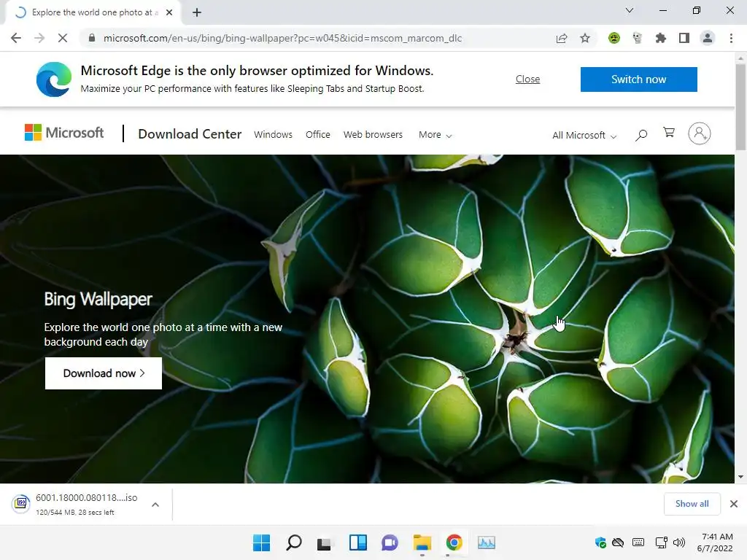This screenshot has height=560, width=747.
Task: Click the browser forward arrow
Action: (39, 38)
